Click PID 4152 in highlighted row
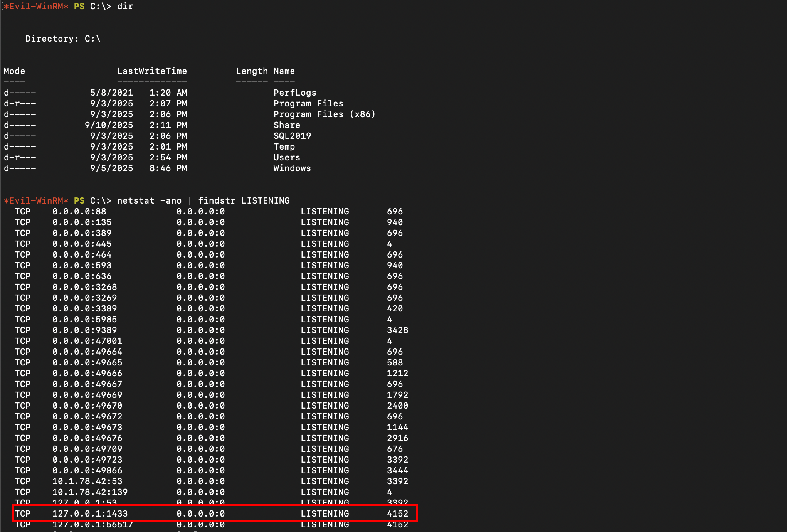Screen dimensions: 787x532 point(397,514)
